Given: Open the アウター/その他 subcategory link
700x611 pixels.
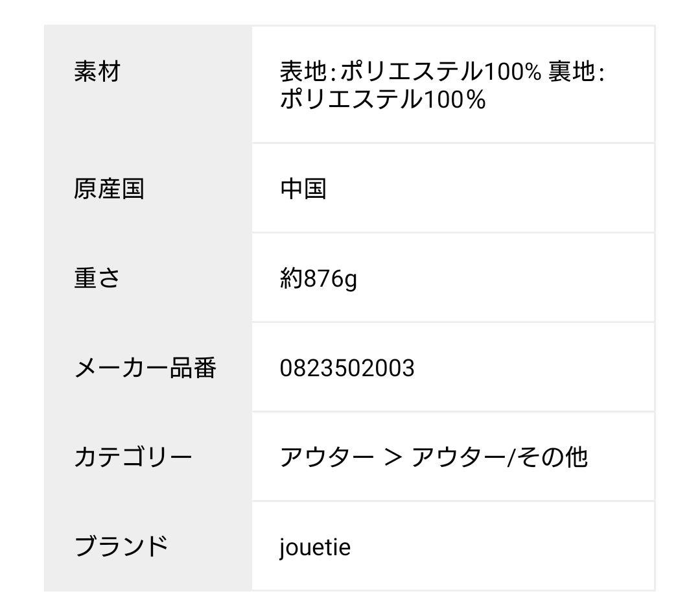Looking at the screenshot, I should click(x=499, y=457).
